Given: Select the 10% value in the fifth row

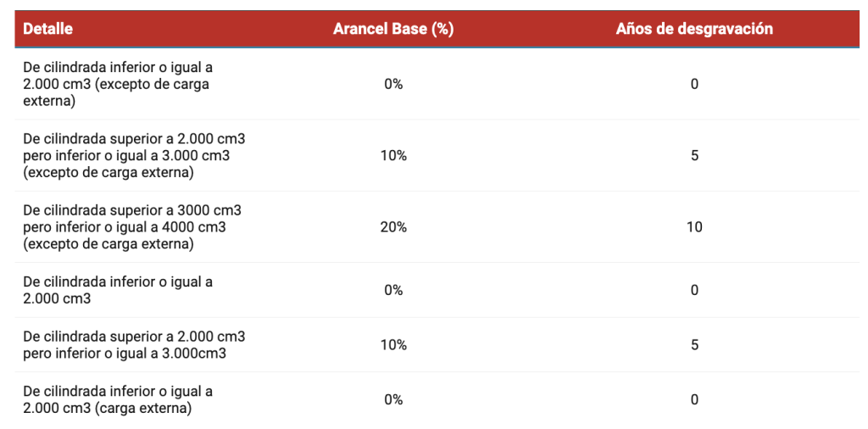Looking at the screenshot, I should [x=393, y=345].
